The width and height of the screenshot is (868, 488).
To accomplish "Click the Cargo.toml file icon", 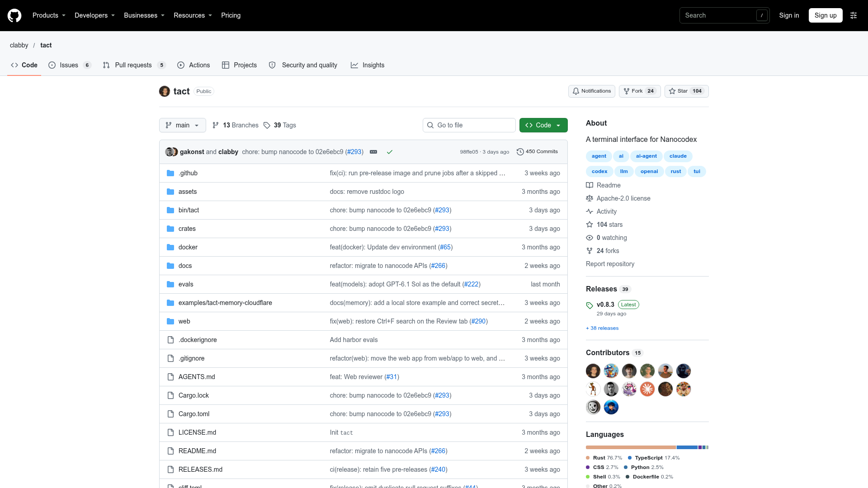I will coord(170,414).
